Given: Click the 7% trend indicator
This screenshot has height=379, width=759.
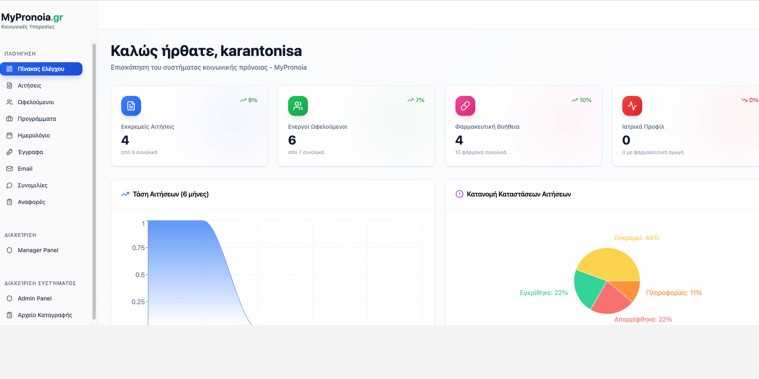Looking at the screenshot, I should pyautogui.click(x=416, y=100).
